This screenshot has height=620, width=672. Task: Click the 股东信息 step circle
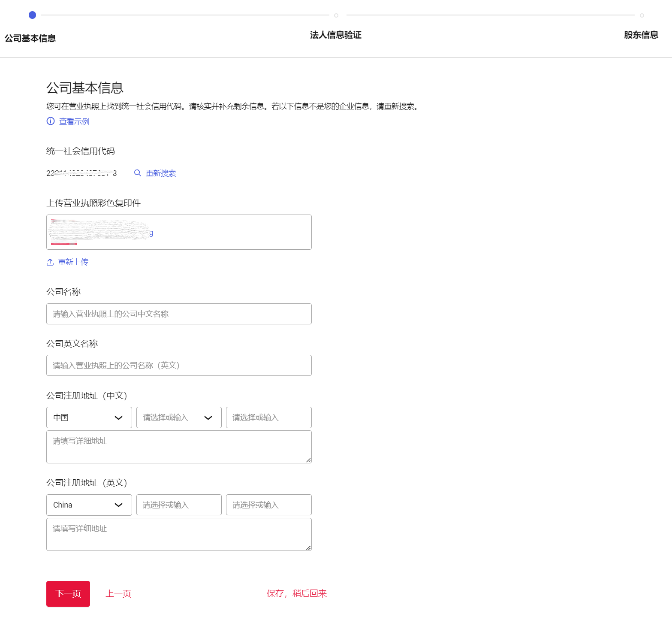click(642, 15)
